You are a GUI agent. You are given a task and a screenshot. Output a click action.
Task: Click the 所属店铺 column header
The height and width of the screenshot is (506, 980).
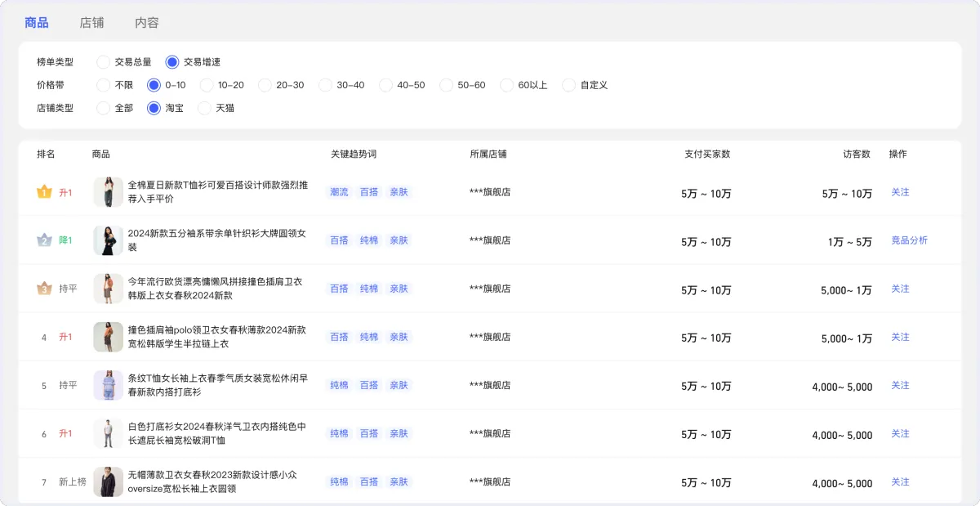(x=488, y=154)
